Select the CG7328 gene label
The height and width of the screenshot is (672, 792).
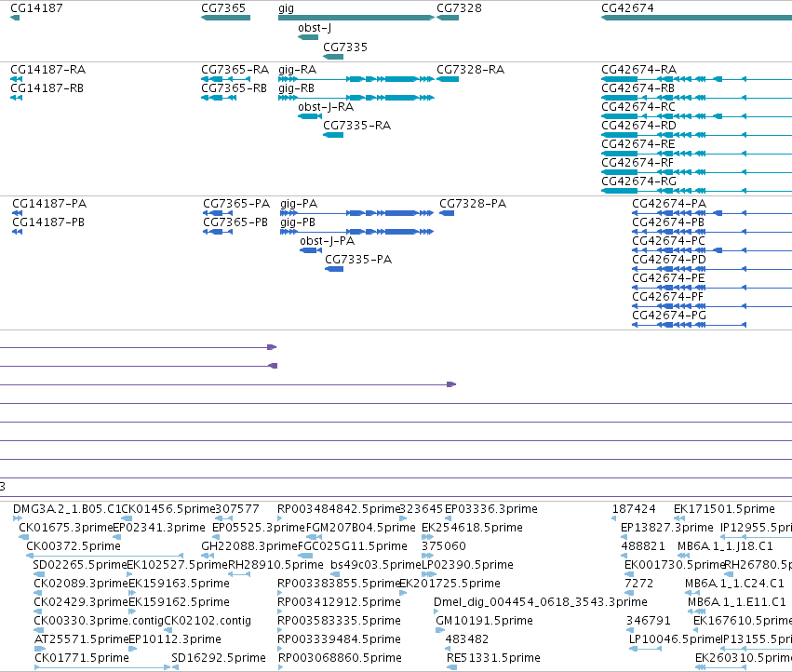pos(459,8)
